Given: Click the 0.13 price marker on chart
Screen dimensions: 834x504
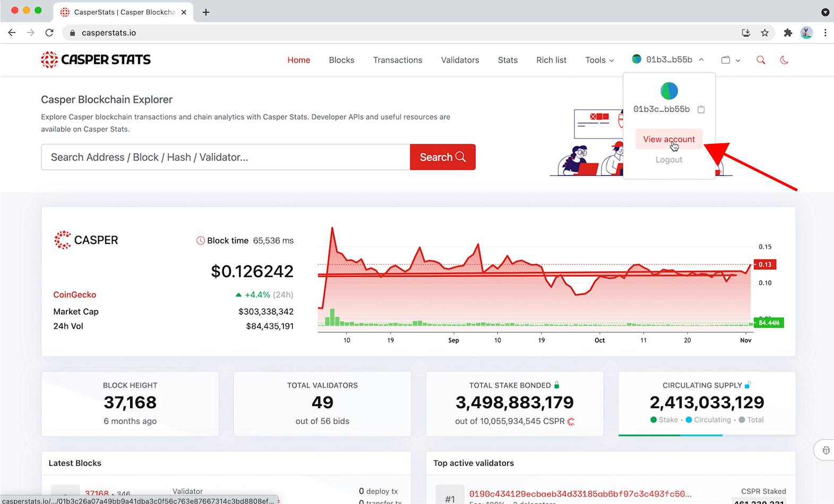Looking at the screenshot, I should click(x=764, y=264).
